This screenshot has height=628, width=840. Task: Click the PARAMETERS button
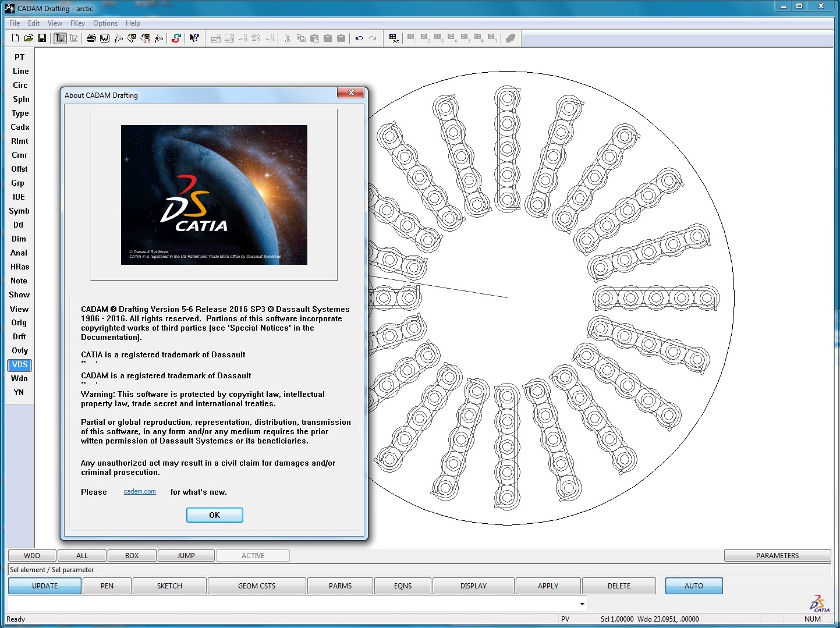click(x=777, y=556)
